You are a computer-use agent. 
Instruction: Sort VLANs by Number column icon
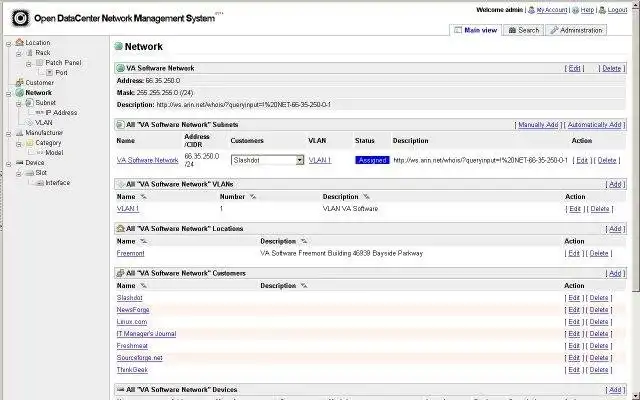[x=253, y=197]
